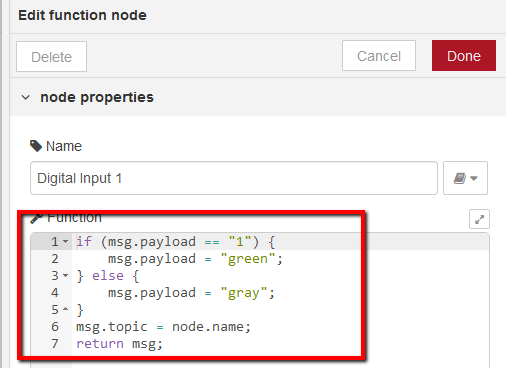Click the fold arrow at line 5

66,309
